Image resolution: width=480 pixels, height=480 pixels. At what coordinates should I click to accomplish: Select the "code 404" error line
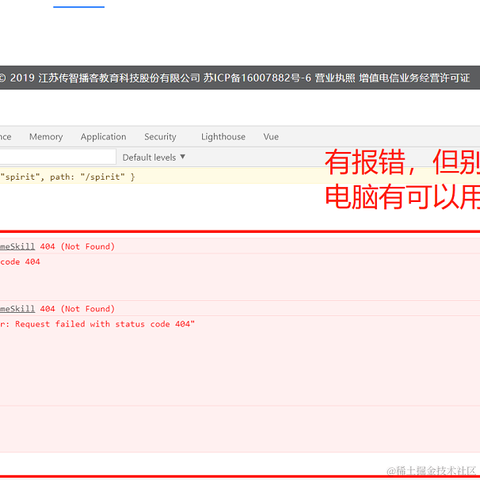point(20,262)
